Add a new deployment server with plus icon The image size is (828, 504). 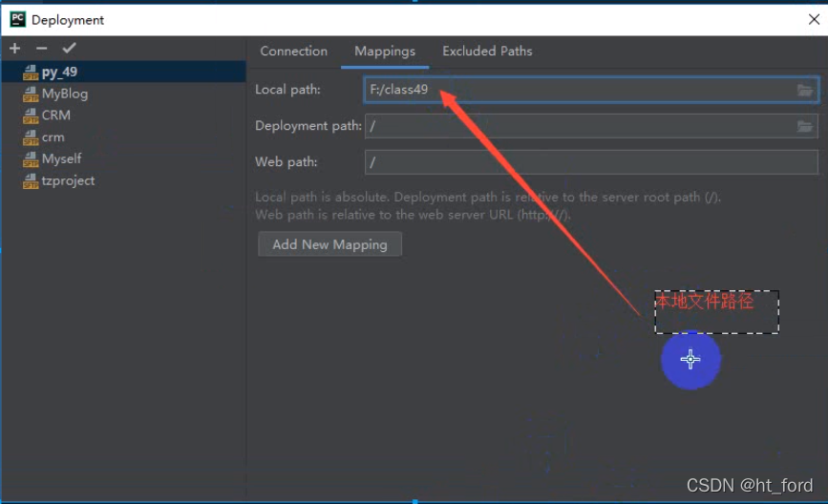coord(14,49)
